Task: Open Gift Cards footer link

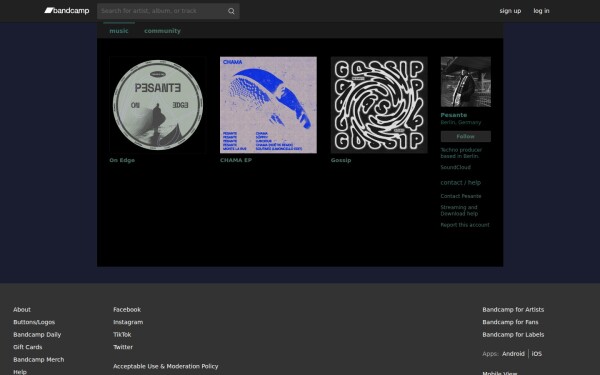Action: pos(28,347)
